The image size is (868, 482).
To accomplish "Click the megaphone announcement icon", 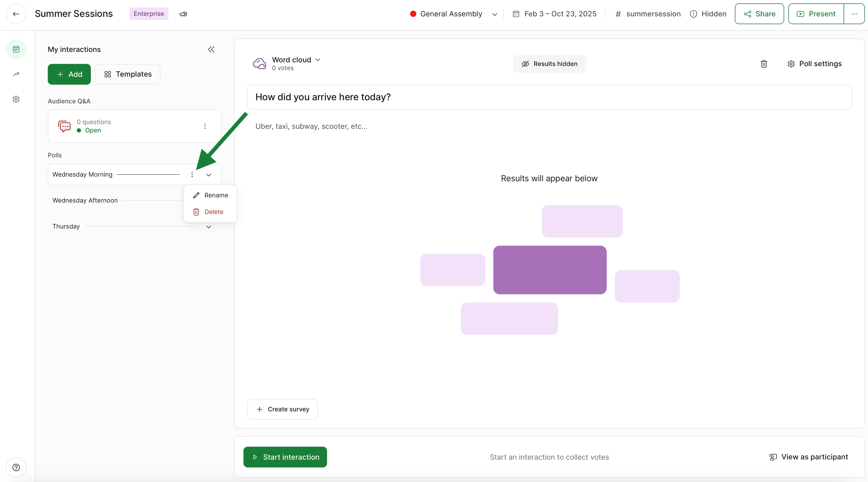I will (x=183, y=14).
